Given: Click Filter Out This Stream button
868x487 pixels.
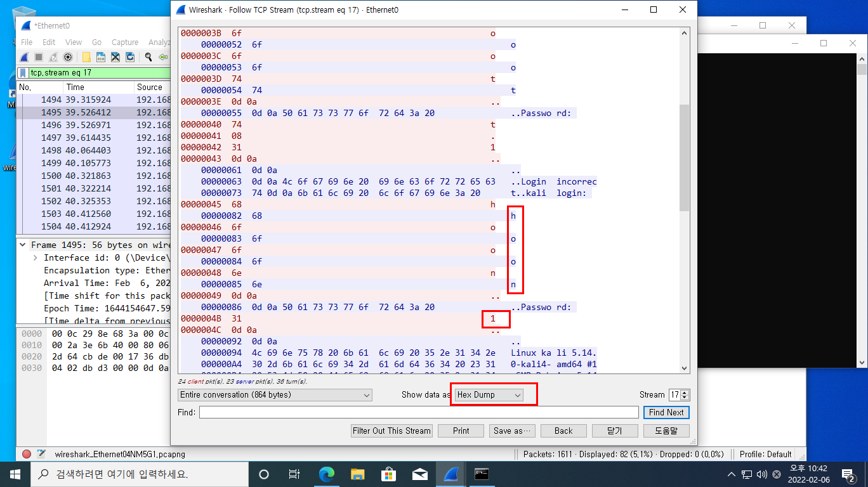Looking at the screenshot, I should (391, 431).
